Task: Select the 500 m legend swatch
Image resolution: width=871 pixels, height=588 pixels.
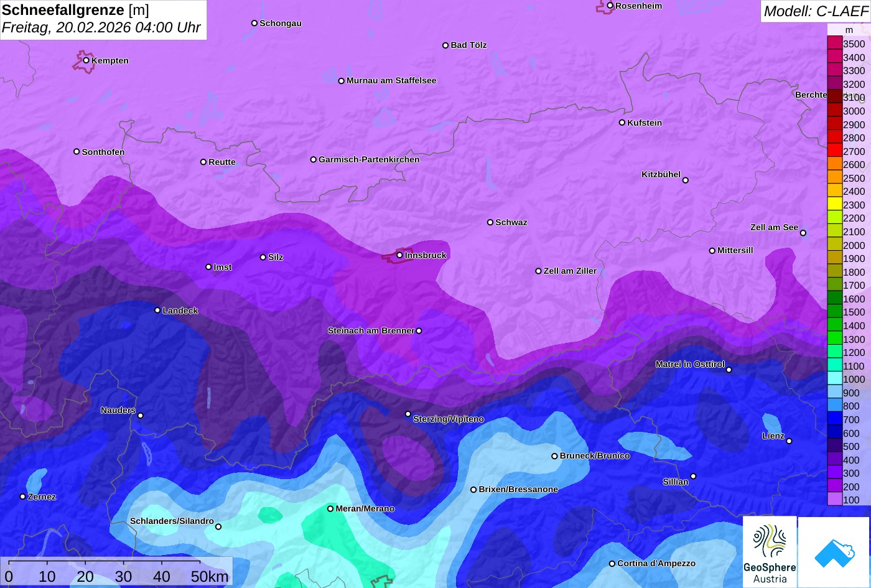Action: click(x=835, y=446)
